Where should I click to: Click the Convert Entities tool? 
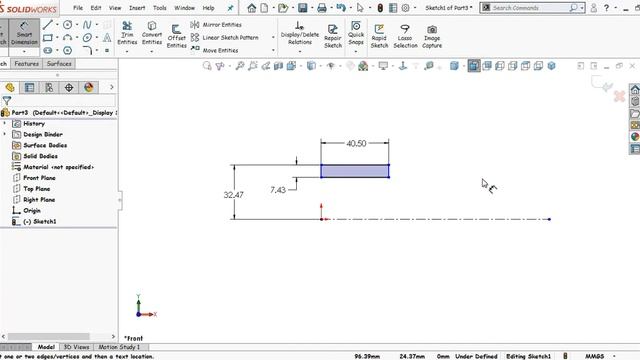[x=152, y=33]
